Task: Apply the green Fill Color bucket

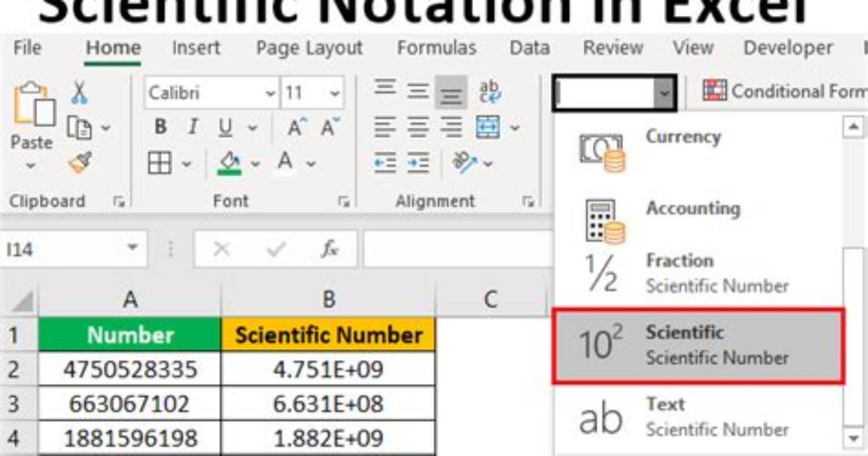Action: [230, 163]
